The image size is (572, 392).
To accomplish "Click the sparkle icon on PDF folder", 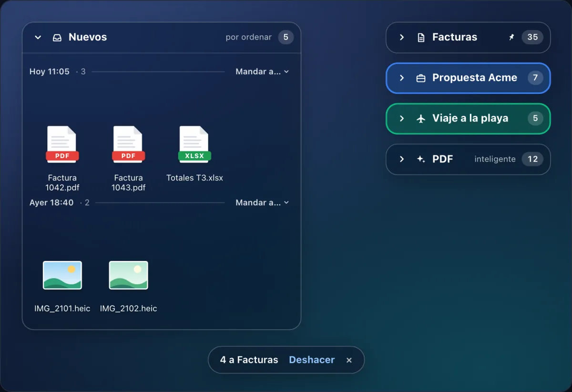I will pos(421,159).
